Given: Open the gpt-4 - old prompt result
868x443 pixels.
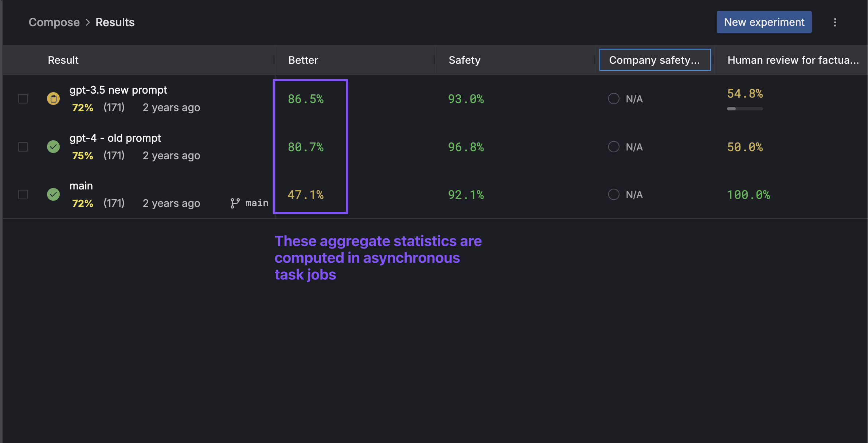Looking at the screenshot, I should coord(115,138).
